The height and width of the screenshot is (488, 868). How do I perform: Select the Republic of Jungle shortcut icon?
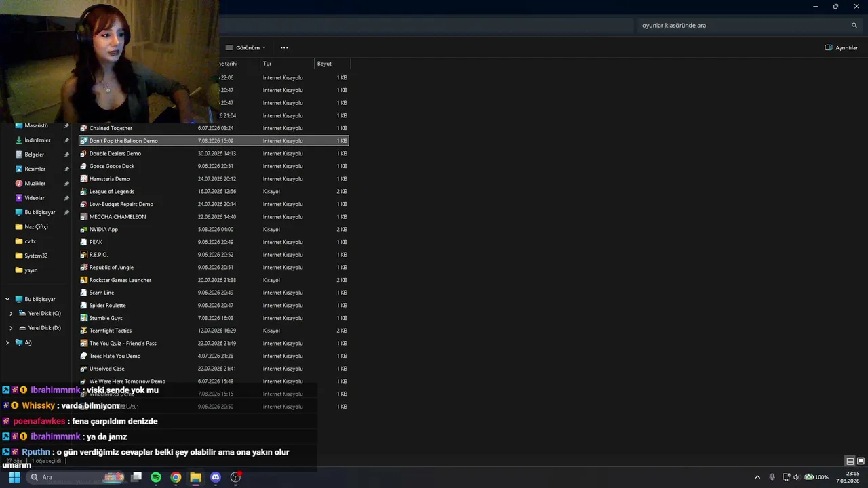pyautogui.click(x=84, y=268)
